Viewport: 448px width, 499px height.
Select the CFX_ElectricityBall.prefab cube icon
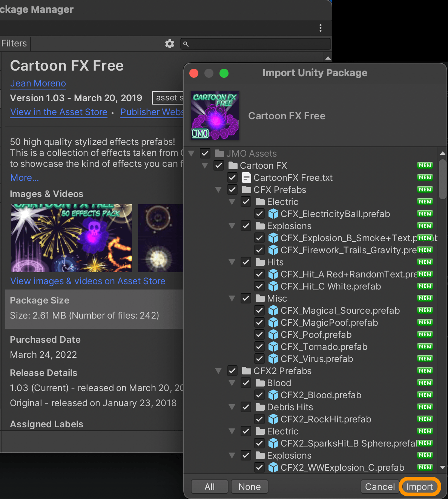coord(273,214)
